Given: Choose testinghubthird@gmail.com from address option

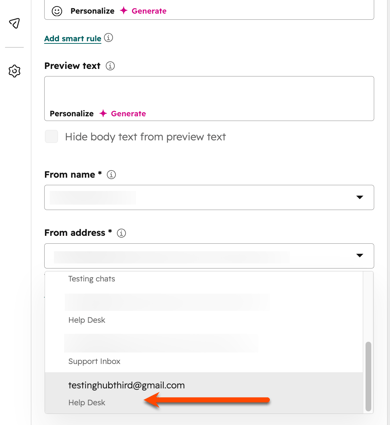Looking at the screenshot, I should (x=204, y=393).
